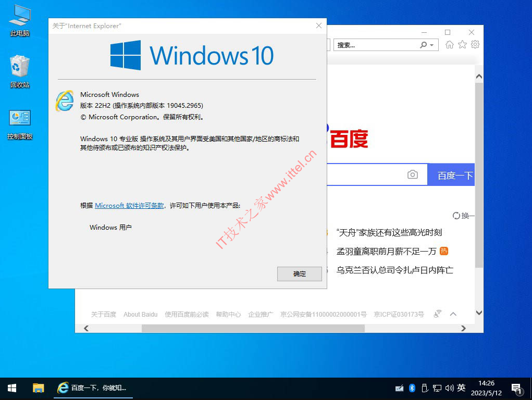Click 关于百度 footer link
This screenshot has height=400, width=532.
[x=104, y=314]
